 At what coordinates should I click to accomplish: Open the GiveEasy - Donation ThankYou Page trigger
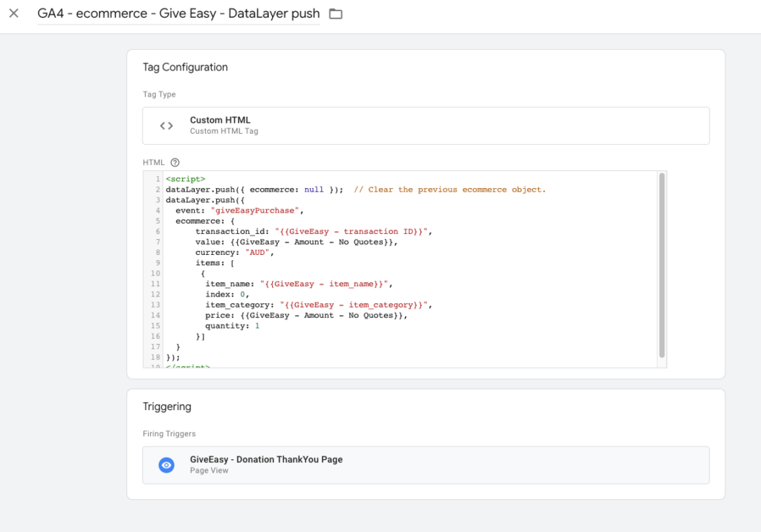[265, 459]
